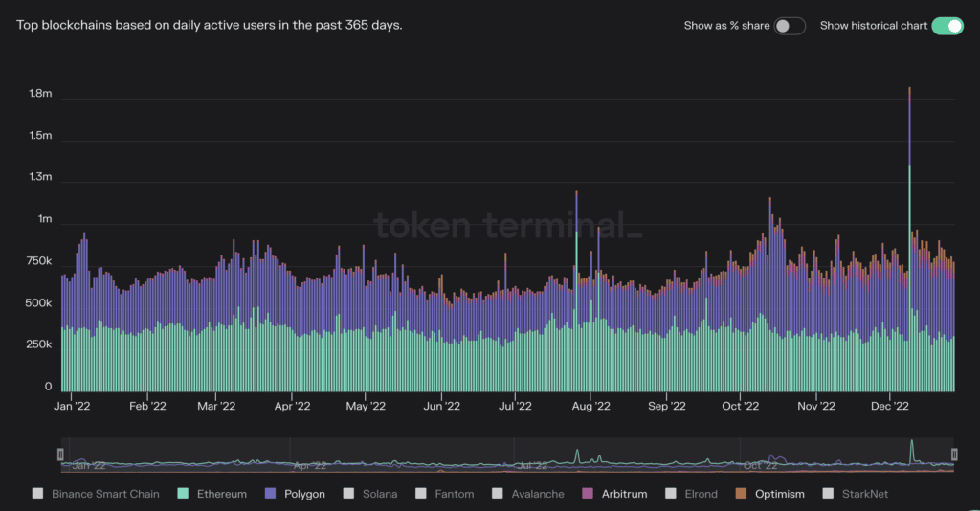Click the Fantom legend icon
980x511 pixels.
[421, 494]
